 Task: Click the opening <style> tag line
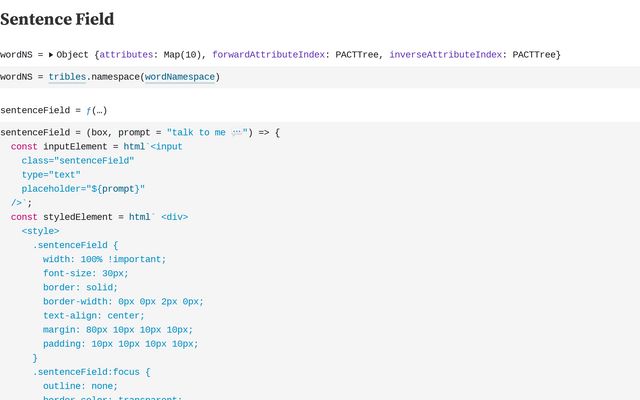(x=40, y=231)
